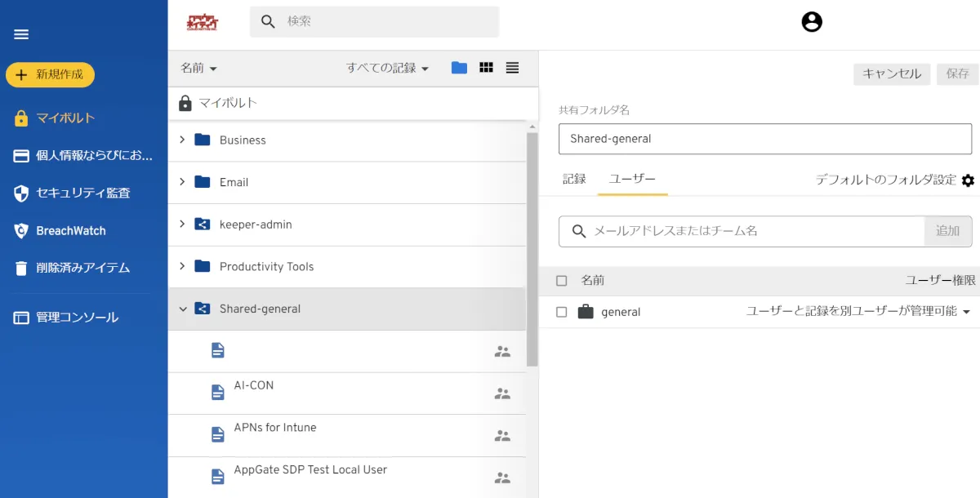Click the user account profile icon
The width and height of the screenshot is (980, 498).
pos(811,22)
